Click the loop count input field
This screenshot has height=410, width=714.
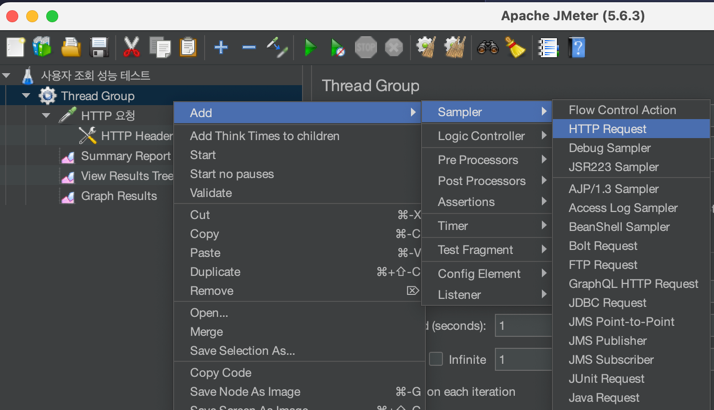[x=523, y=359]
